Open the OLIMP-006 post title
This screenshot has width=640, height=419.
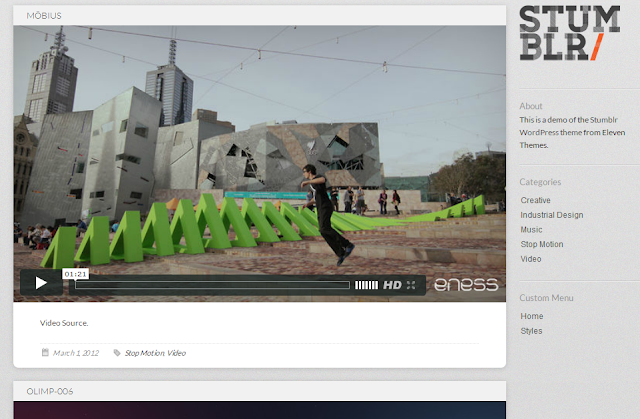49,391
